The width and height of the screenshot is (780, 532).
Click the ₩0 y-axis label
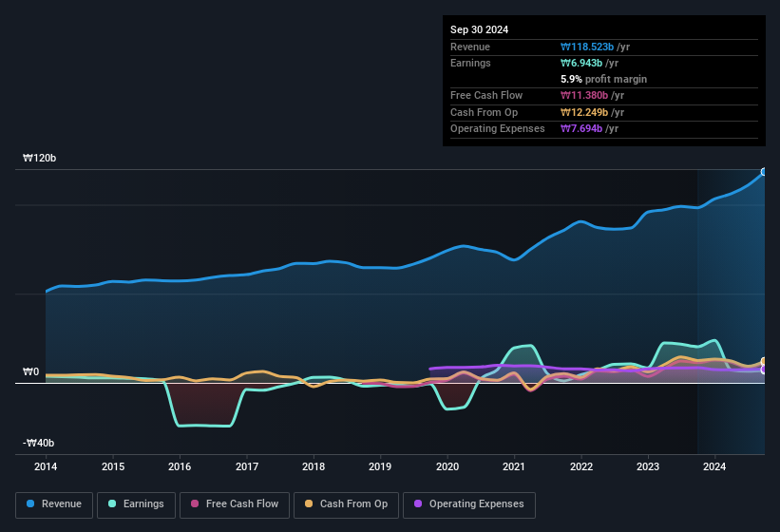tap(31, 372)
